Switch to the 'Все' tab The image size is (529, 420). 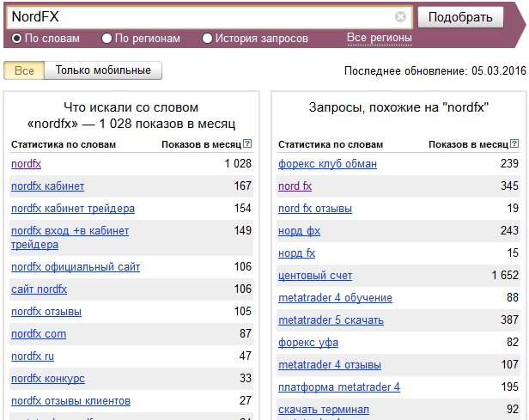coord(24,70)
